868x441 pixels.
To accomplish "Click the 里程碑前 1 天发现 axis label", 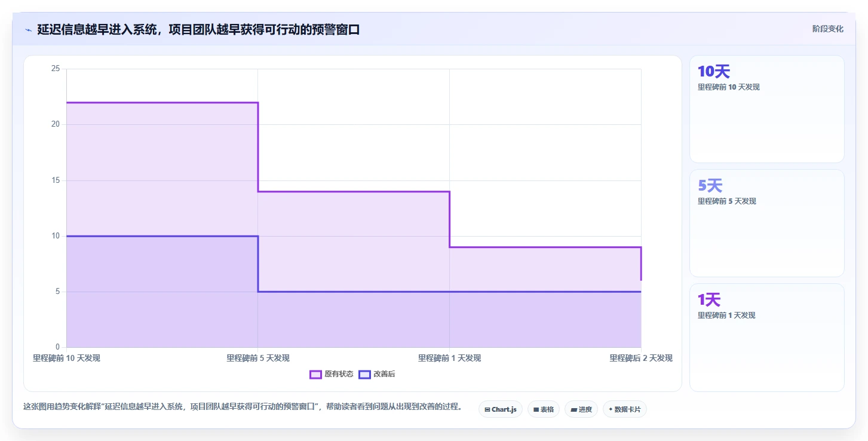I will coord(449,358).
